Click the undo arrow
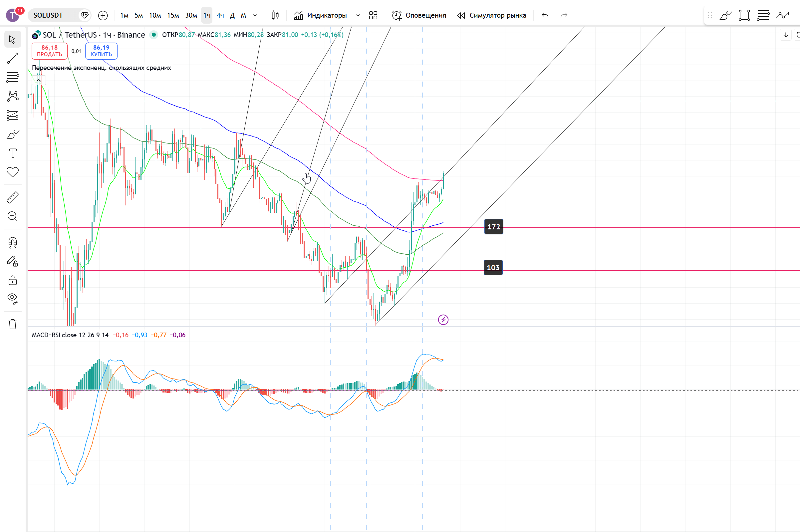 pos(545,15)
